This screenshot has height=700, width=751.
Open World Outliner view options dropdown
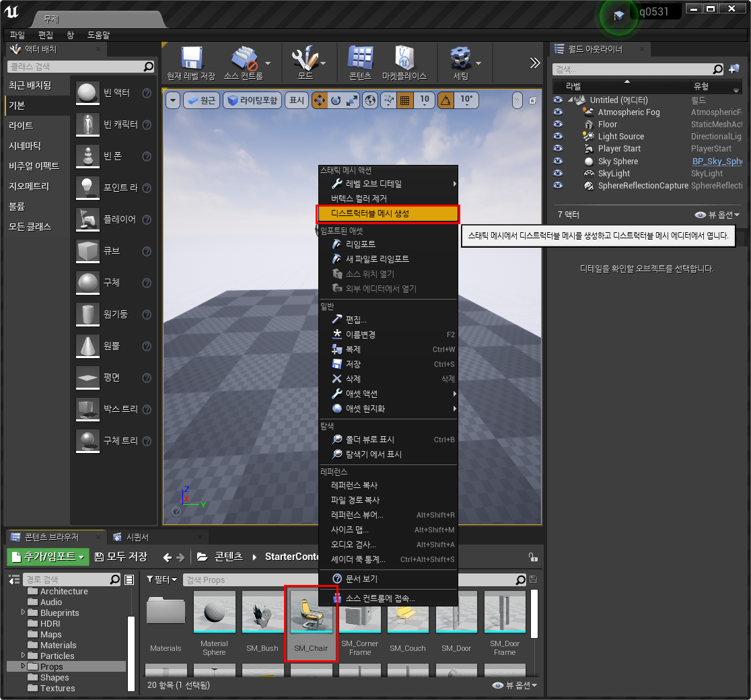(x=717, y=215)
